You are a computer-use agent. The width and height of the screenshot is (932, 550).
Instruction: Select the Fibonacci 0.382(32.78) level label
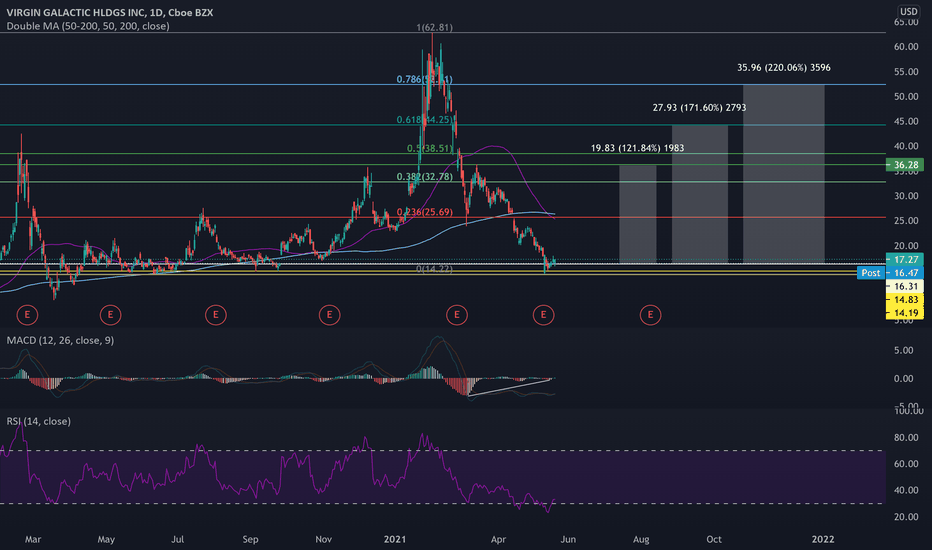point(424,177)
